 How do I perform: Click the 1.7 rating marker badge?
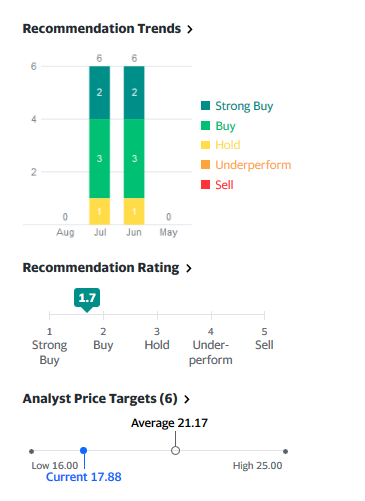coord(87,298)
